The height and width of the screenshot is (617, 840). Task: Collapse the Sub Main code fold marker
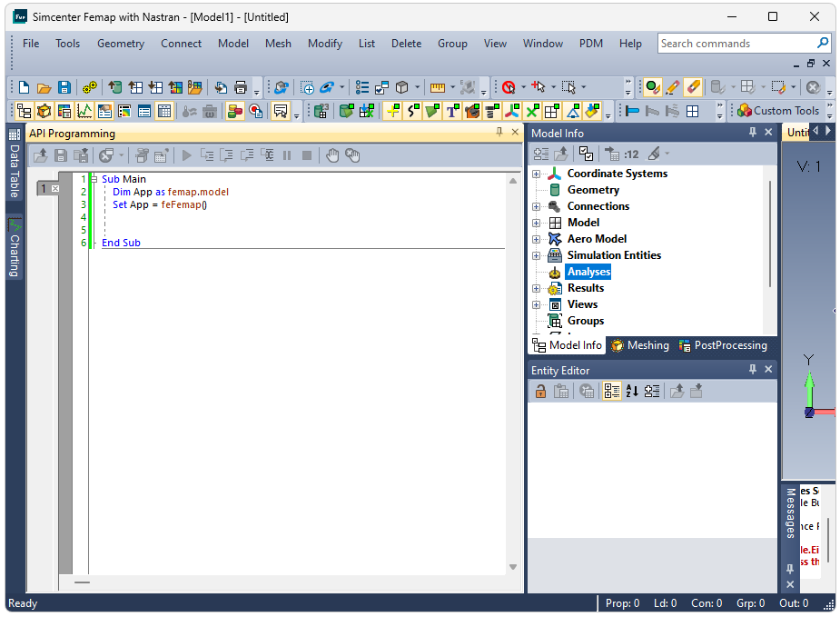tap(94, 179)
